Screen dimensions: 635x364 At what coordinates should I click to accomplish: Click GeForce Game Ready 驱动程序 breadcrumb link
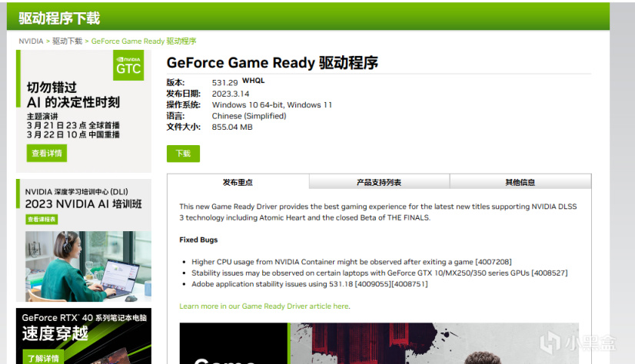coord(144,41)
